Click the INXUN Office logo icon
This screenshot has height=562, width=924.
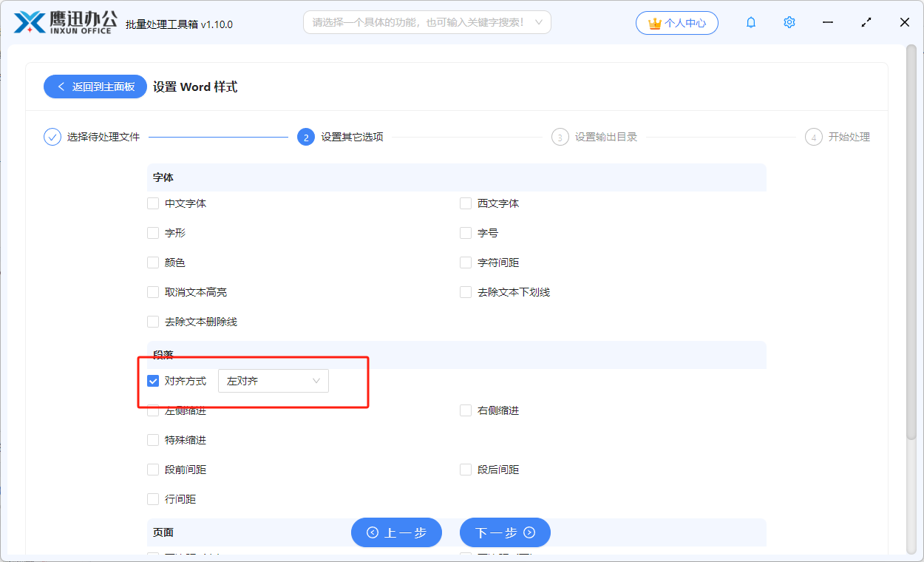tap(30, 23)
